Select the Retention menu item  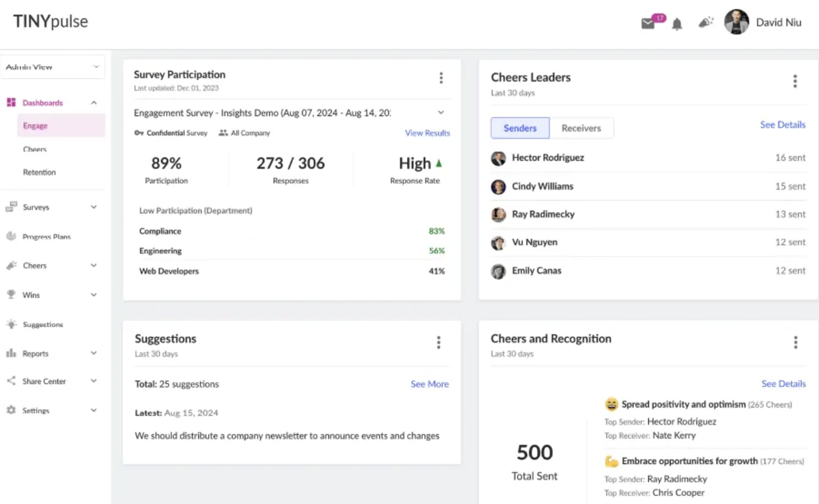39,172
